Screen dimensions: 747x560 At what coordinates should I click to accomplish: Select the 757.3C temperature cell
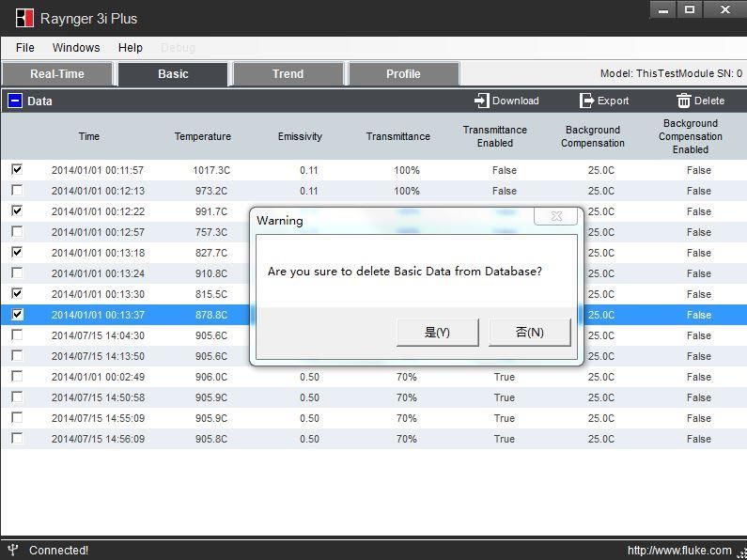(211, 232)
